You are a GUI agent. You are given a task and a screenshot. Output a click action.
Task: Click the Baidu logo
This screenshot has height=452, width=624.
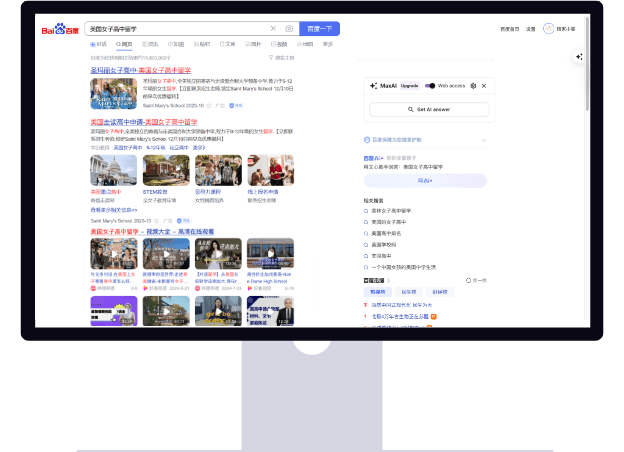point(60,29)
